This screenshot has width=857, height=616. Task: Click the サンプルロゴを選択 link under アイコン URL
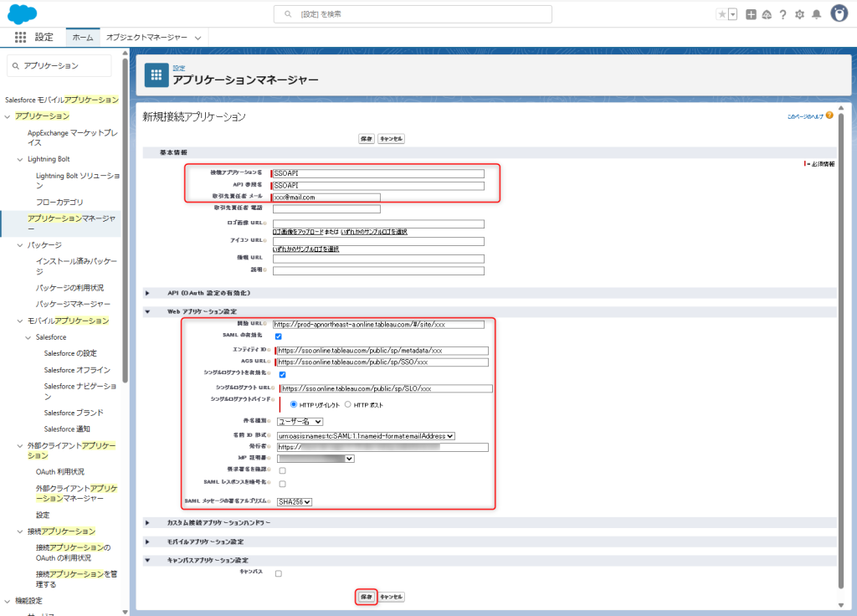[305, 249]
